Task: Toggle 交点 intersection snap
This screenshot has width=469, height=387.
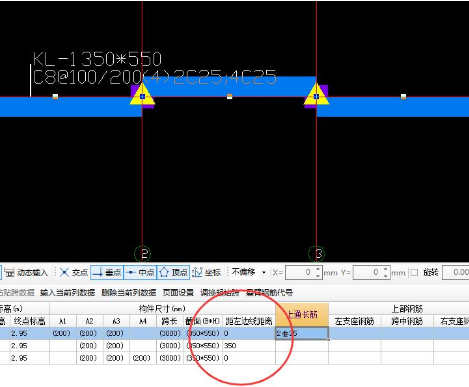Action: tap(74, 273)
